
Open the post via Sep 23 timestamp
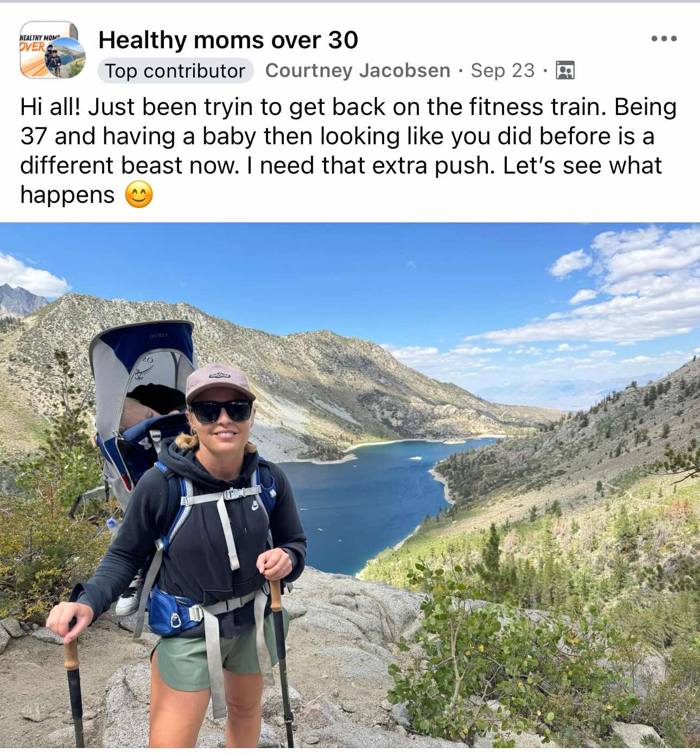point(502,71)
